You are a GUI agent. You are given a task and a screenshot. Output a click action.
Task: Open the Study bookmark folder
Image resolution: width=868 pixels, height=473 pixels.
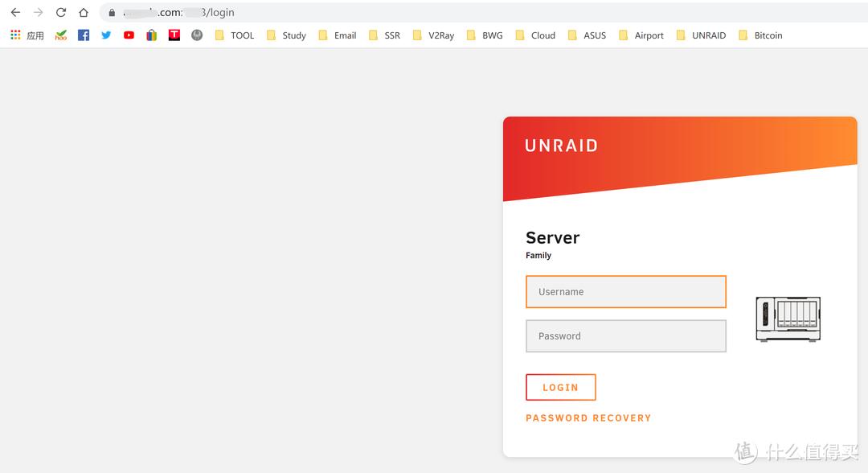pyautogui.click(x=286, y=35)
